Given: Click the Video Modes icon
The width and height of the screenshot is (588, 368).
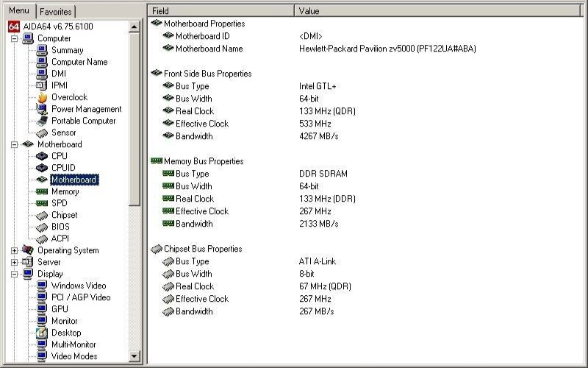Looking at the screenshot, I should coord(42,356).
